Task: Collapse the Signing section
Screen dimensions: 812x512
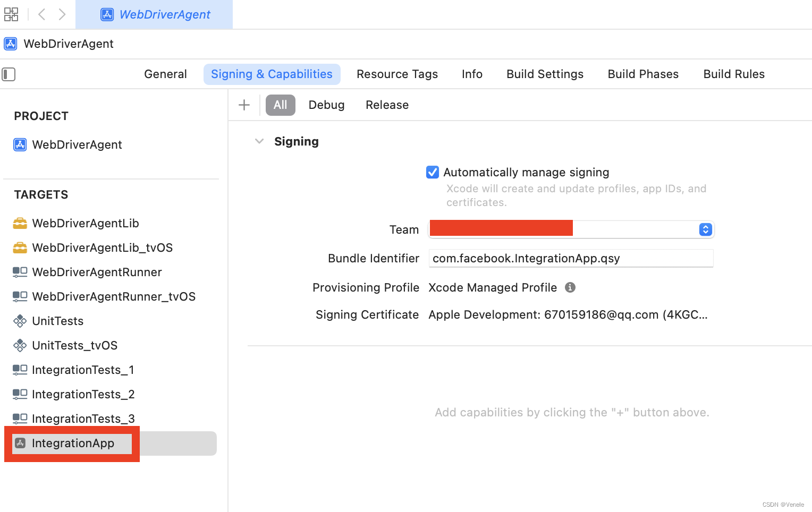Action: (x=259, y=141)
